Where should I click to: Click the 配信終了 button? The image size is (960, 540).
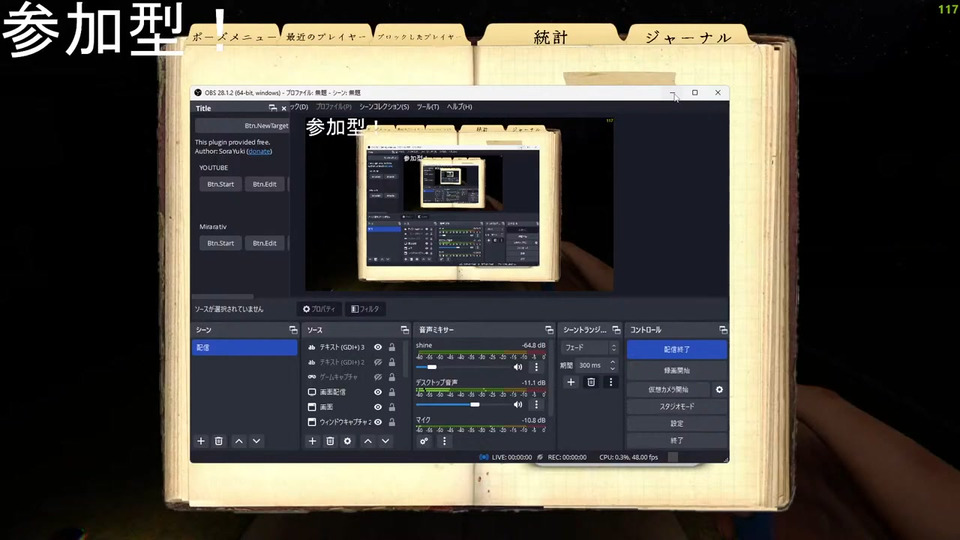[677, 350]
